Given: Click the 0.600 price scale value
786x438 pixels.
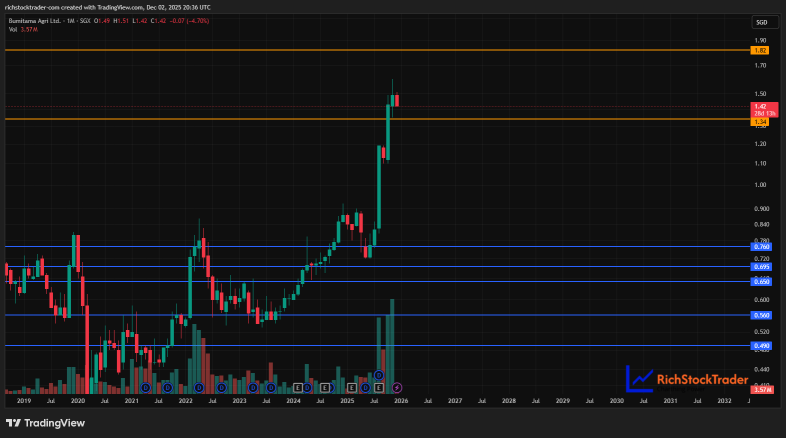Looking at the screenshot, I should coord(761,300).
